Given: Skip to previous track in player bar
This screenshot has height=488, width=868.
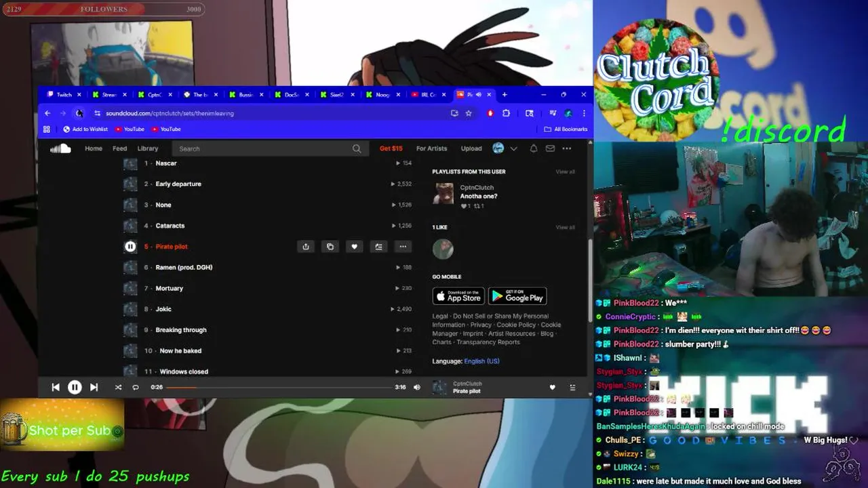Looking at the screenshot, I should (56, 387).
